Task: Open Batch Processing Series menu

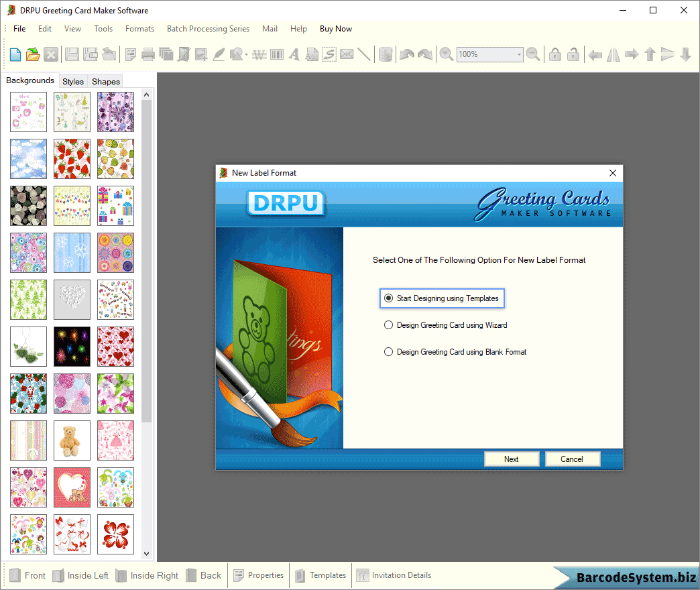Action: tap(208, 29)
